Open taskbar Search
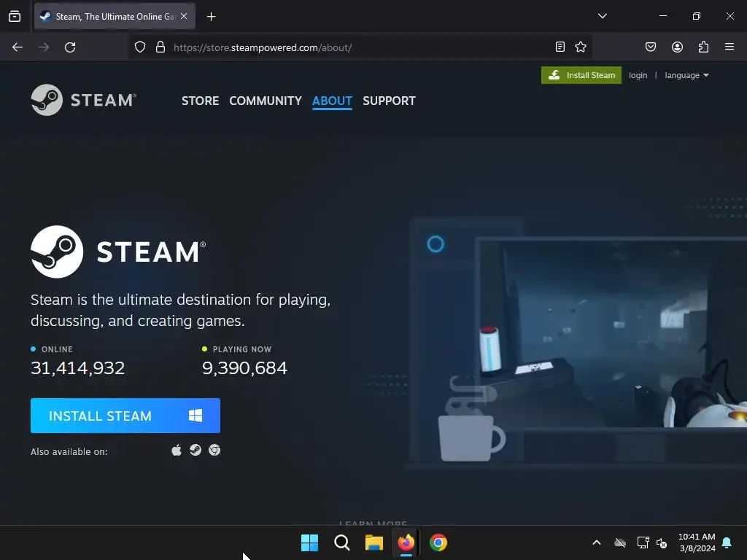This screenshot has height=560, width=747. (x=342, y=542)
